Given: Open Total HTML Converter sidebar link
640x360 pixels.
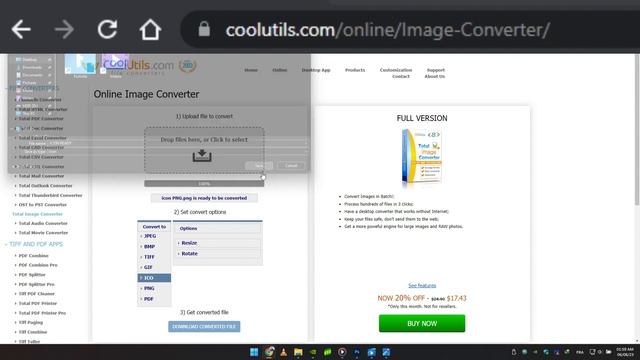Looking at the screenshot, I should (43, 109).
